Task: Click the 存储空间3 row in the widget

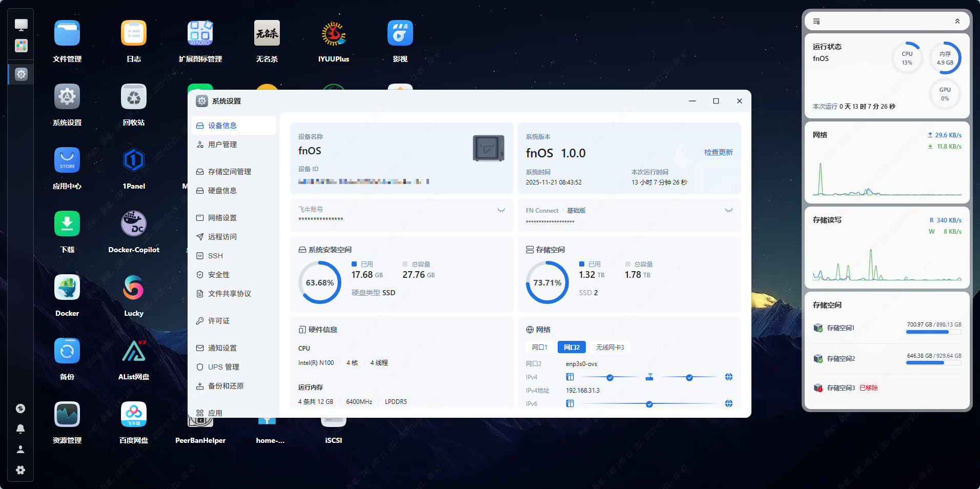Action: coord(887,388)
